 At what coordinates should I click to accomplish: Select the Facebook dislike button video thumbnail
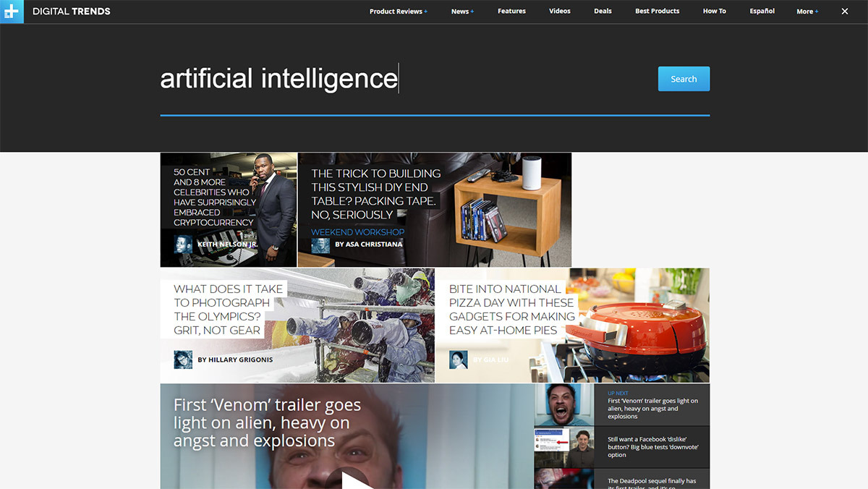point(564,447)
